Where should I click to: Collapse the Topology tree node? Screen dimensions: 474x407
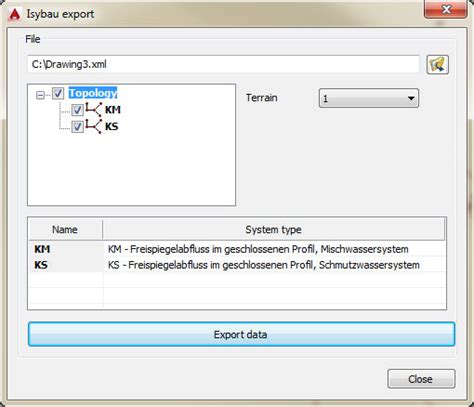click(40, 95)
